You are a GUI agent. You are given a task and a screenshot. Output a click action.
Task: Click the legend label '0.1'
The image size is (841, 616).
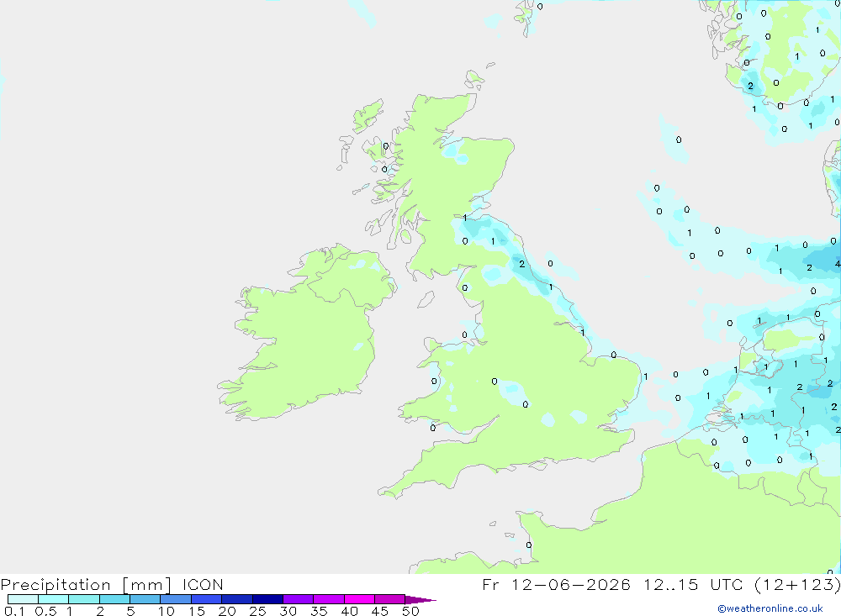[14, 611]
